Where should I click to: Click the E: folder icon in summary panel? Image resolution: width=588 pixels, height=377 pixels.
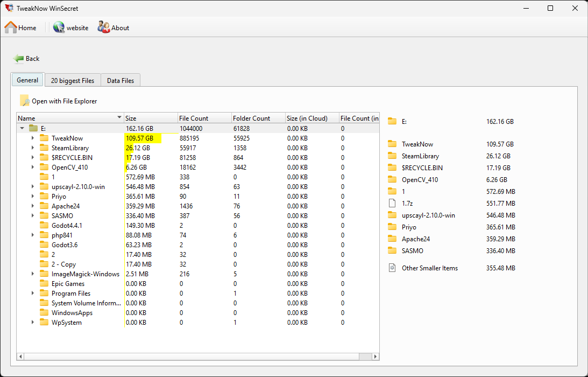392,121
